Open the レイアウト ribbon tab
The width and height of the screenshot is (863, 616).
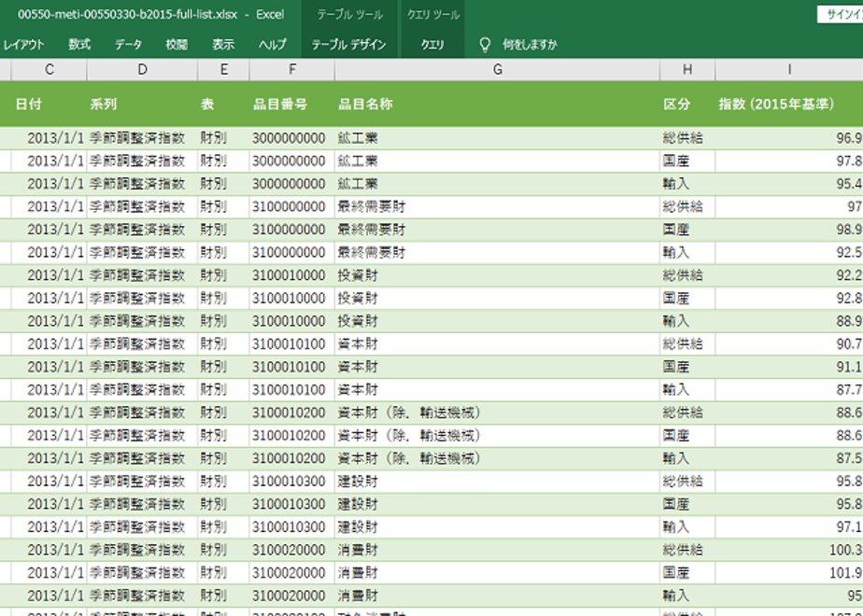[23, 45]
